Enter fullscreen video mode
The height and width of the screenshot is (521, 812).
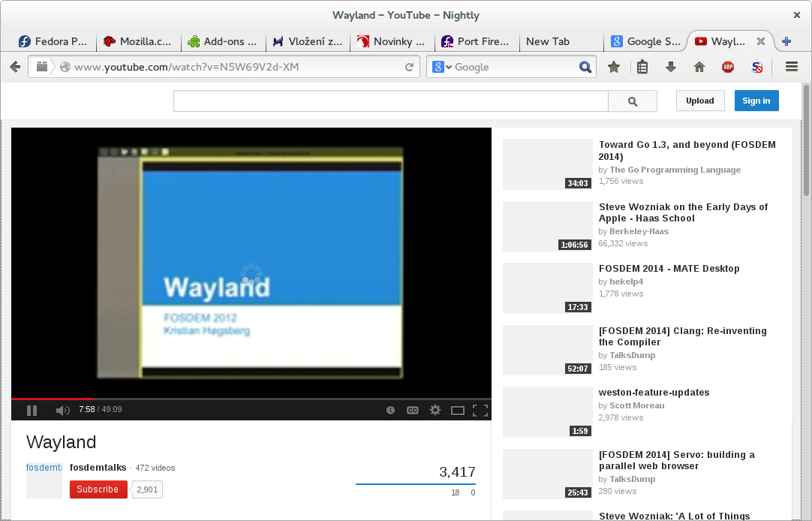480,411
